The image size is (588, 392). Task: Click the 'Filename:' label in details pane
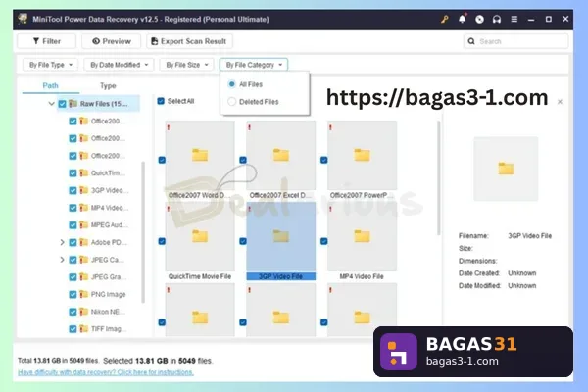coord(473,235)
